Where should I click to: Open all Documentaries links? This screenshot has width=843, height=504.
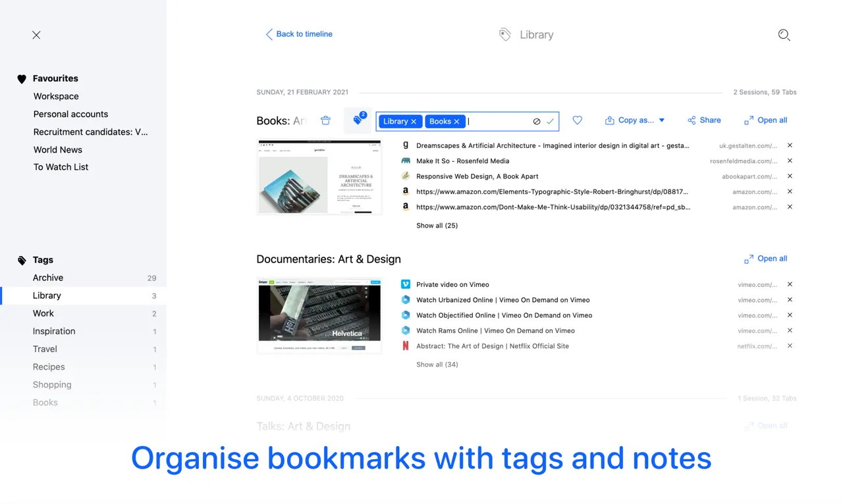tap(765, 258)
